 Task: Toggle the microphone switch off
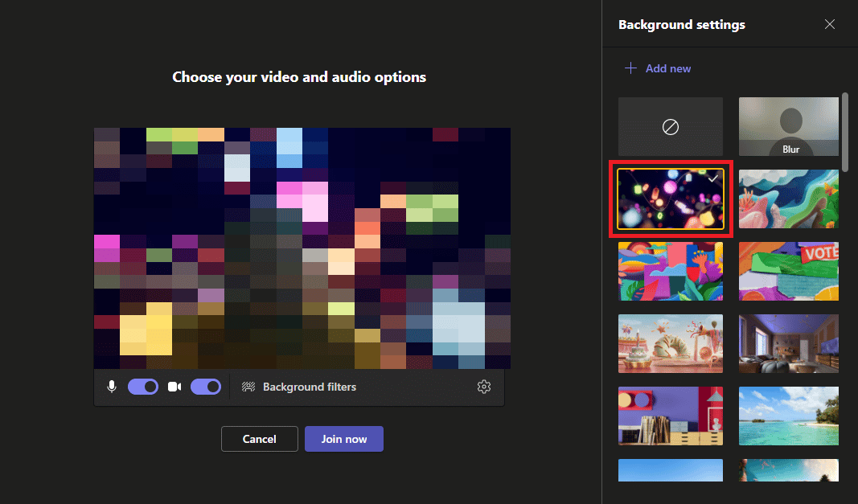[143, 387]
